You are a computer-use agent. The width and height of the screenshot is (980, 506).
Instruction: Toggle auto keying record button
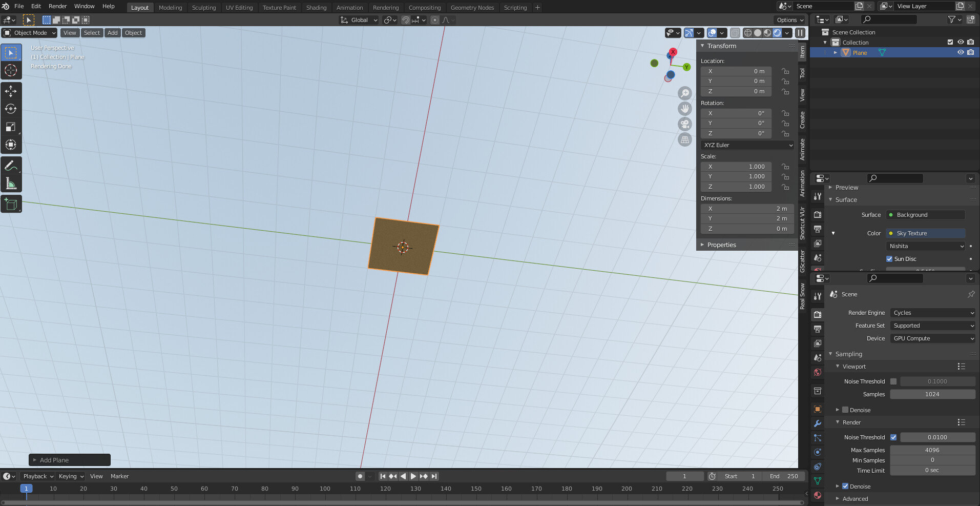point(360,476)
